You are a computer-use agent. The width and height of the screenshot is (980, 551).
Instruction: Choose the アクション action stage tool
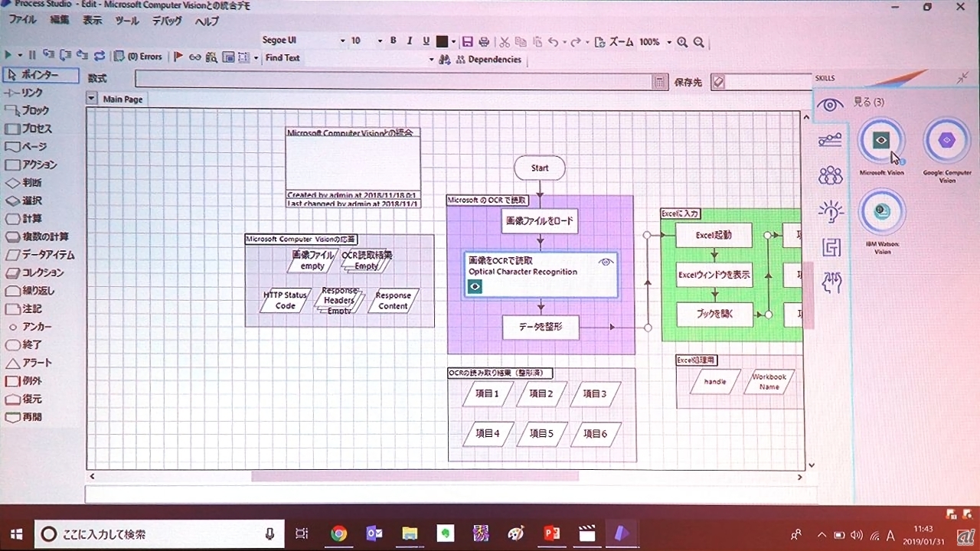(x=31, y=165)
